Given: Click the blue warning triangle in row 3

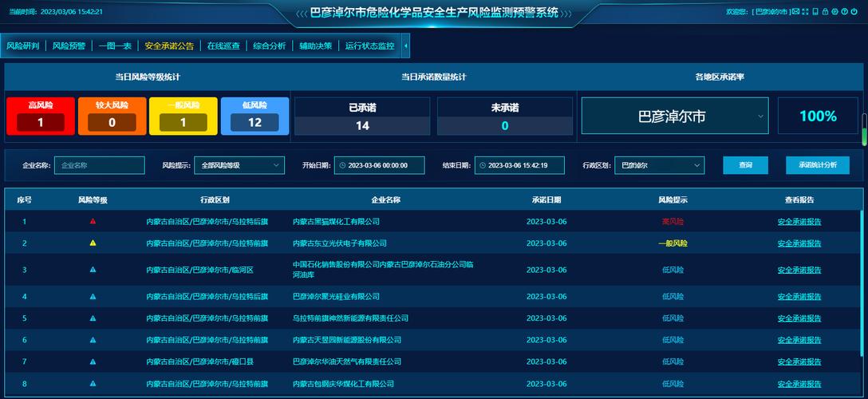Looking at the screenshot, I should click(93, 270).
